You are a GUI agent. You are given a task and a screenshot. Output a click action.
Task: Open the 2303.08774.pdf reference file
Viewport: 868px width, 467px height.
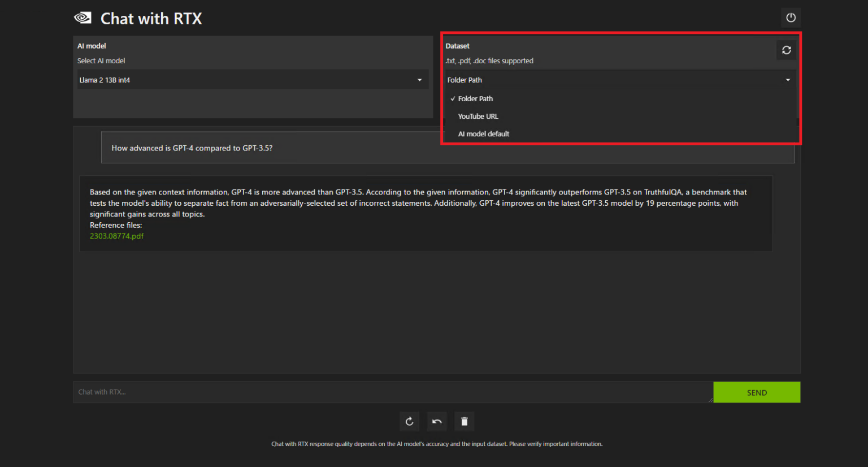116,236
